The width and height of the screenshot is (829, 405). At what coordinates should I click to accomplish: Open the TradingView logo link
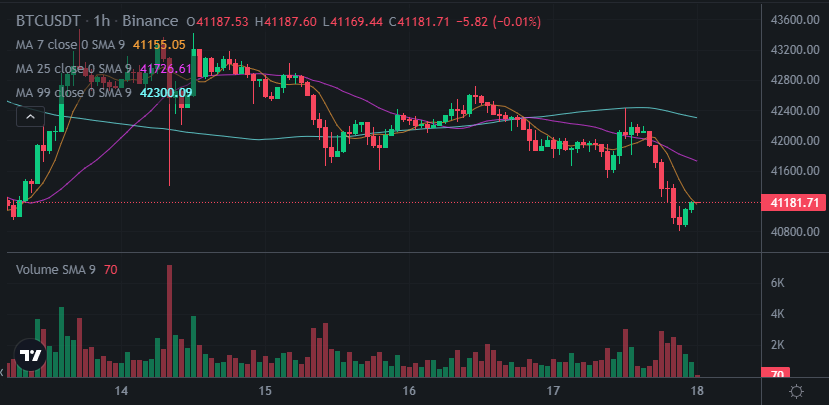pos(29,355)
